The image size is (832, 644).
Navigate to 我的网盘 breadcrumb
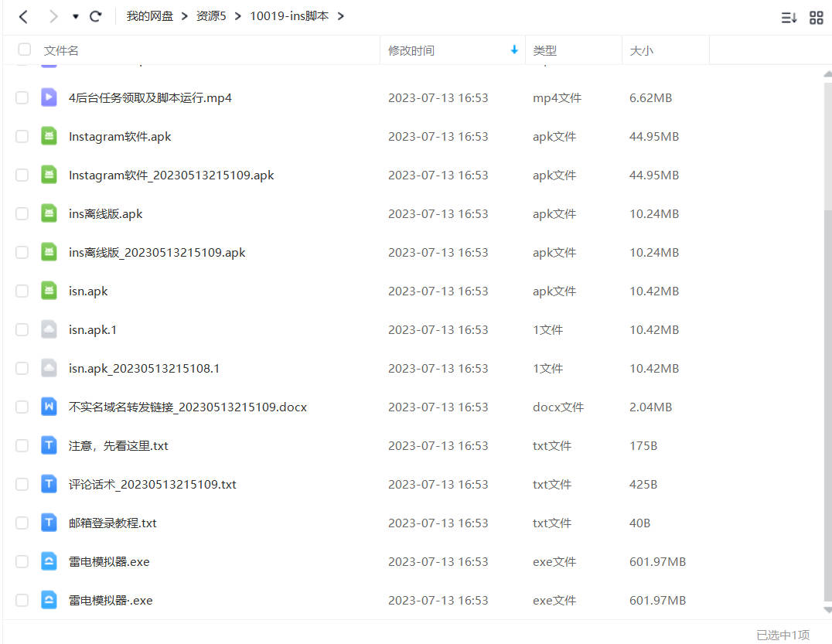point(150,16)
